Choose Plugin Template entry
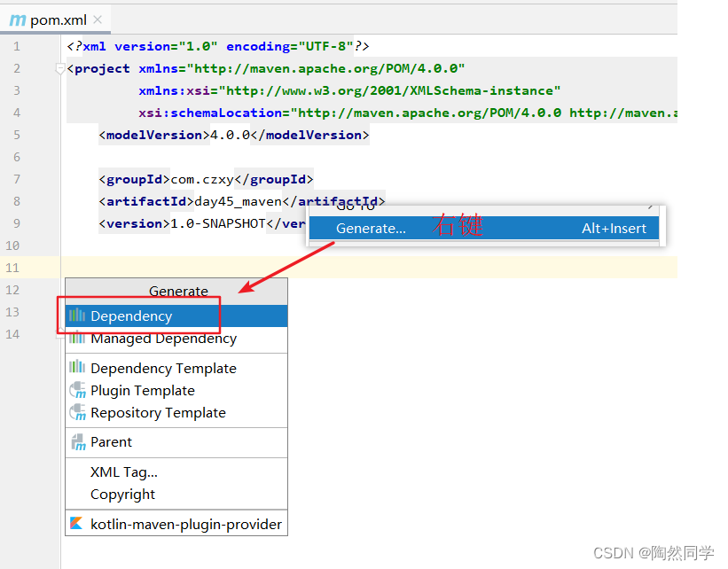 [x=176, y=390]
